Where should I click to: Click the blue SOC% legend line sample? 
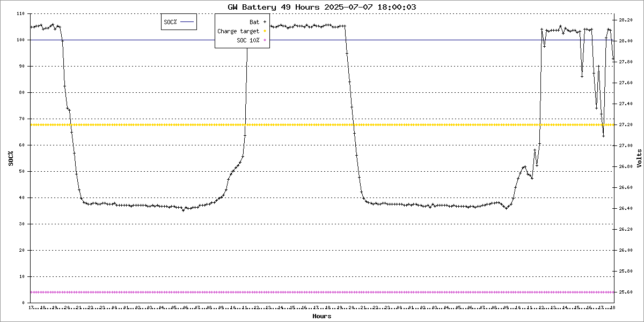(187, 21)
